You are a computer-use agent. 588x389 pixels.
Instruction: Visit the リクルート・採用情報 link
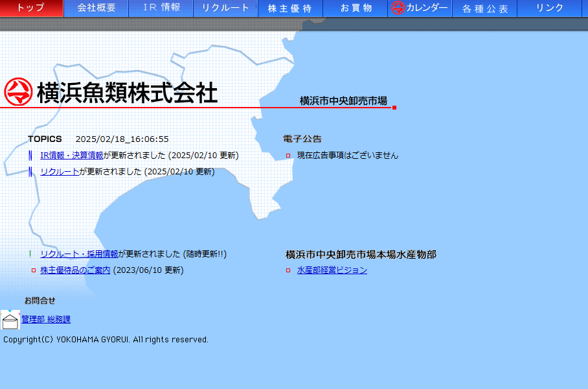79,254
